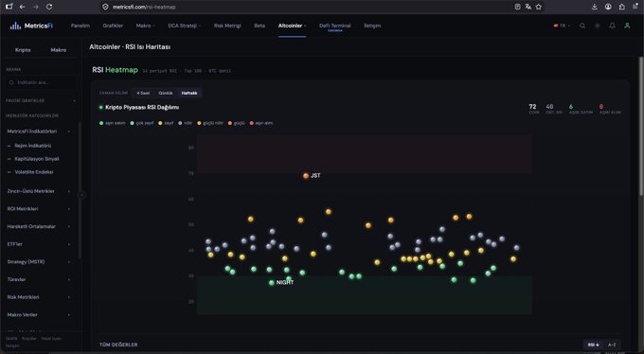Open Grafikler navigation item
The image size is (644, 354).
(113, 26)
